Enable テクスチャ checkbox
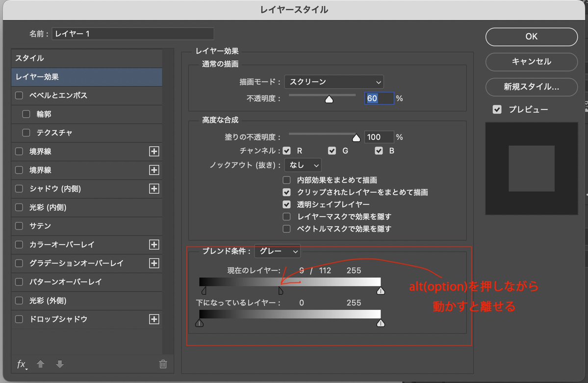Screen dimensions: 588x383 point(26,132)
